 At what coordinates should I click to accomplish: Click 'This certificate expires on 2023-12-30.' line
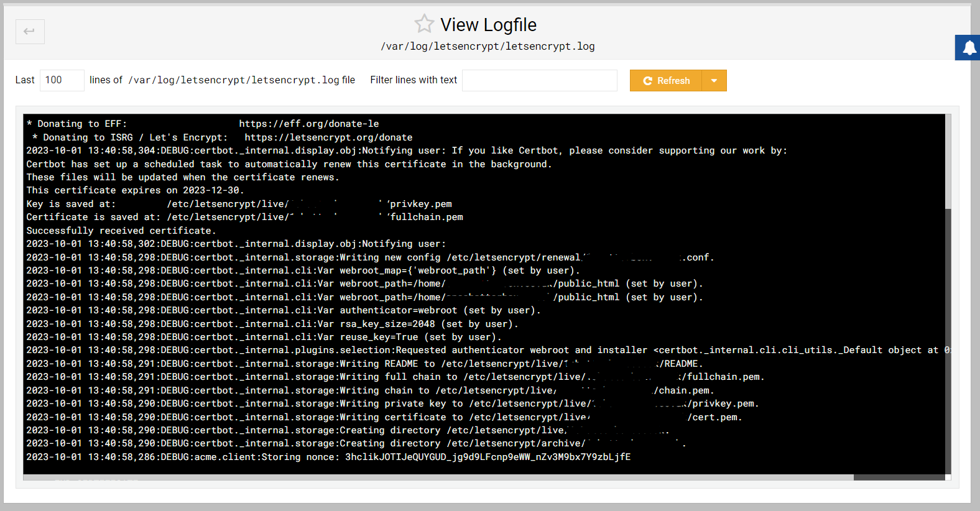[135, 190]
